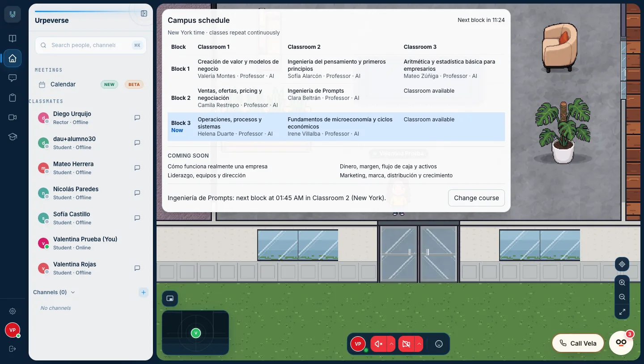644x364 pixels.
Task: Enter fullscreen with expand arrows icon
Action: pos(622,312)
